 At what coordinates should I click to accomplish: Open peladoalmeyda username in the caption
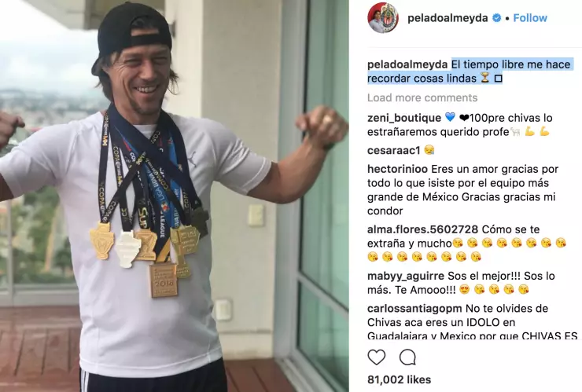[407, 64]
